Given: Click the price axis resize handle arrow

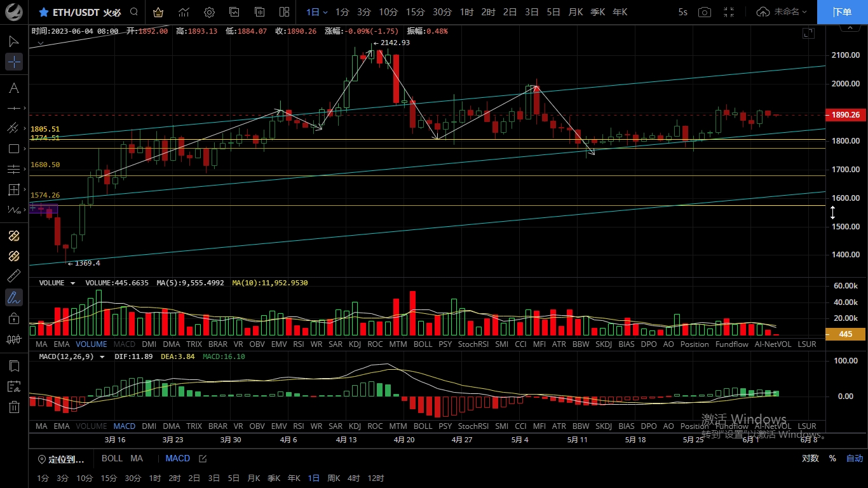Looking at the screenshot, I should (x=833, y=213).
